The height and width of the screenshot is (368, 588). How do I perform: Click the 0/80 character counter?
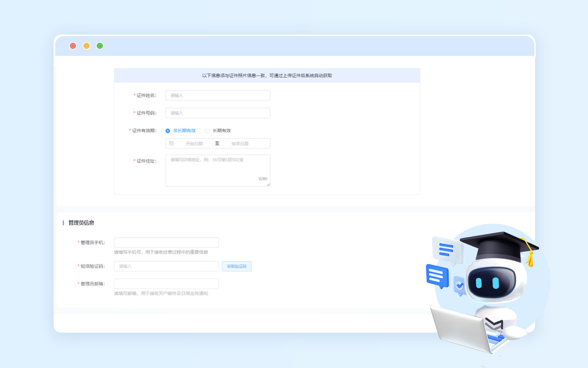(263, 179)
